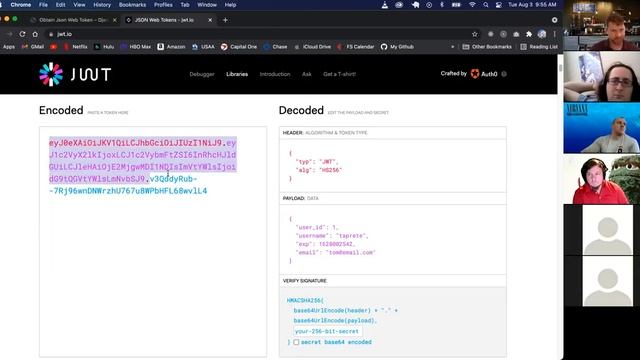Screen dimensions: 640x360
Task: Open the FS Calendar bookmark
Action: click(x=356, y=47)
